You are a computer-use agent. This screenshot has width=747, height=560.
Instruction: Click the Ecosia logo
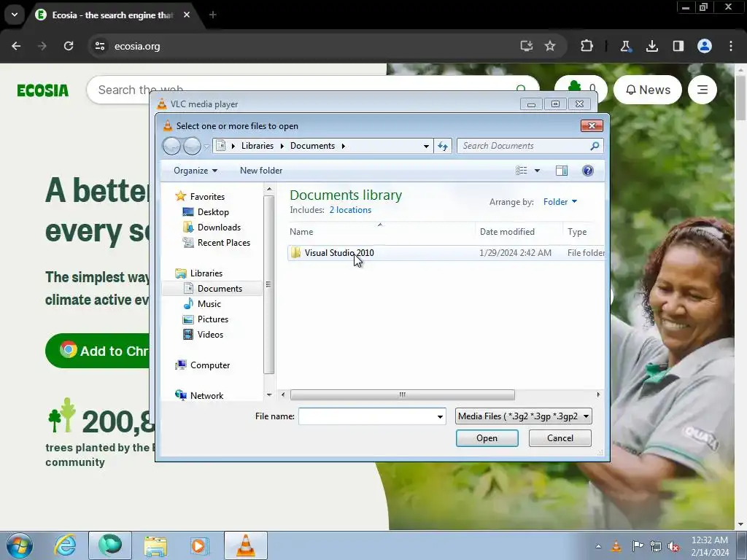click(43, 90)
